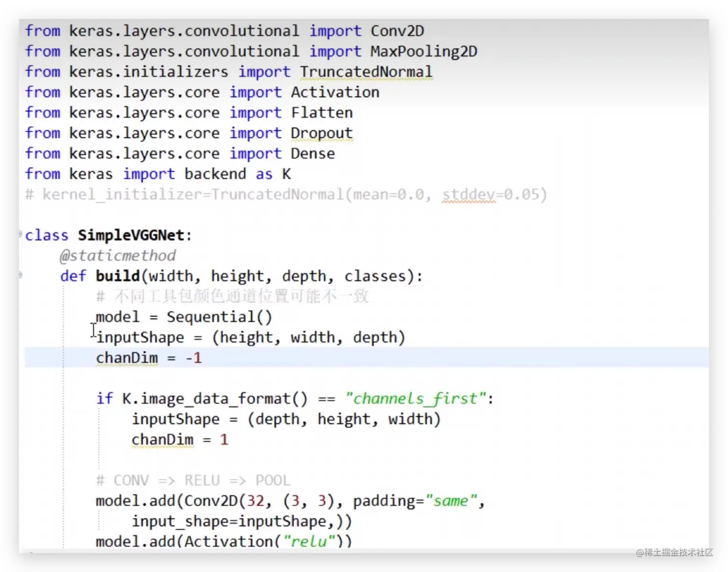Click "Sequential()" in the model assignment
The height and width of the screenshot is (572, 728).
pos(220,317)
